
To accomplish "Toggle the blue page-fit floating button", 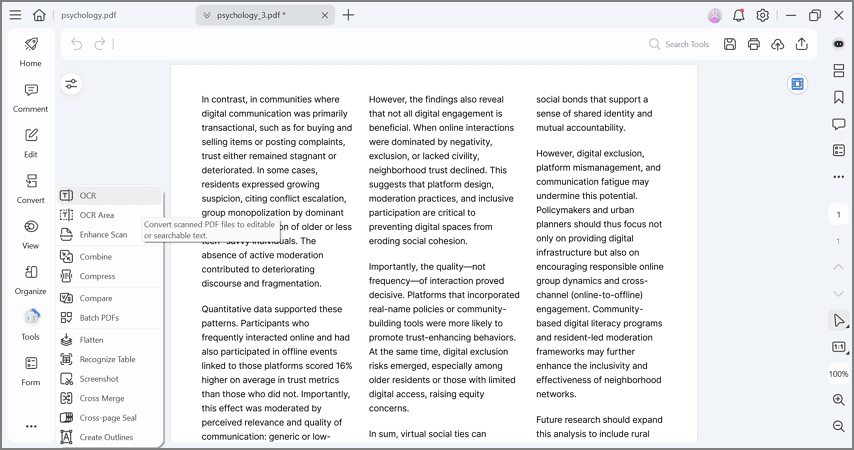I will (797, 84).
